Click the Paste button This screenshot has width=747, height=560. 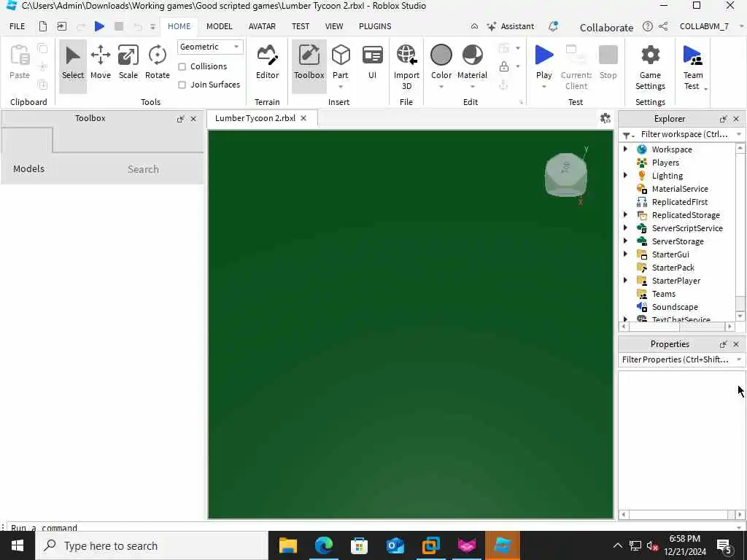point(20,62)
